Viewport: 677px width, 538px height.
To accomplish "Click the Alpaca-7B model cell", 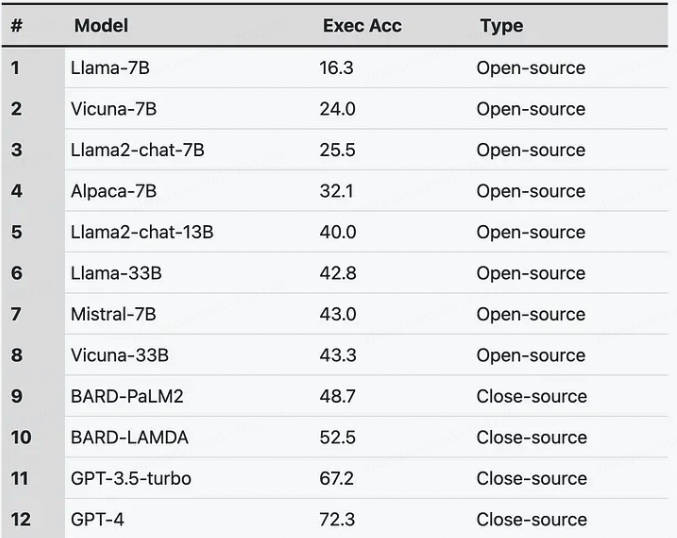I will 114,191.
